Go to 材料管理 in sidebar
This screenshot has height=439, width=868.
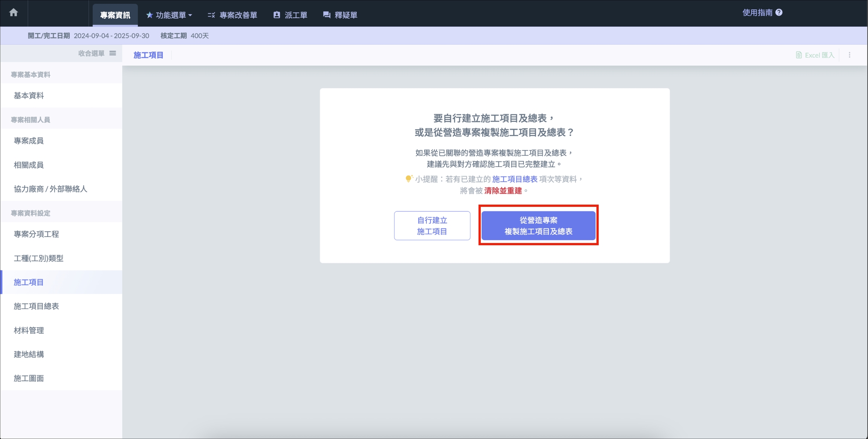click(29, 330)
